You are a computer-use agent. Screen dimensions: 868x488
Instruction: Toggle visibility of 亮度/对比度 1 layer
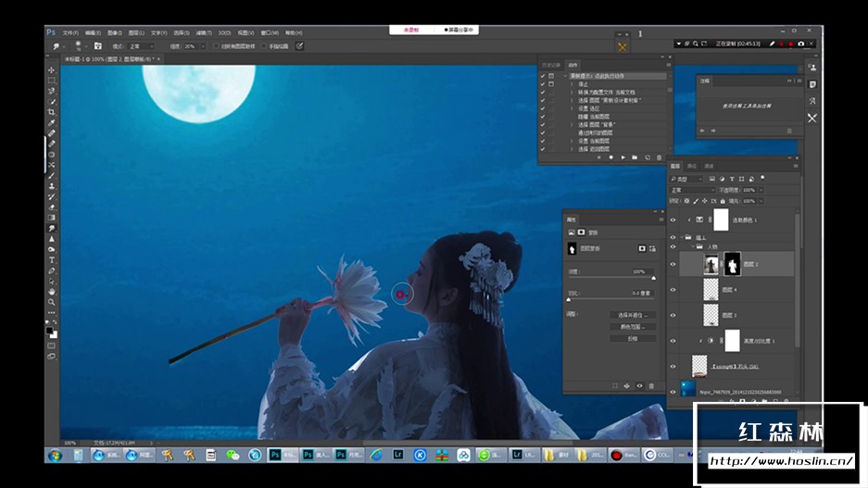click(673, 341)
